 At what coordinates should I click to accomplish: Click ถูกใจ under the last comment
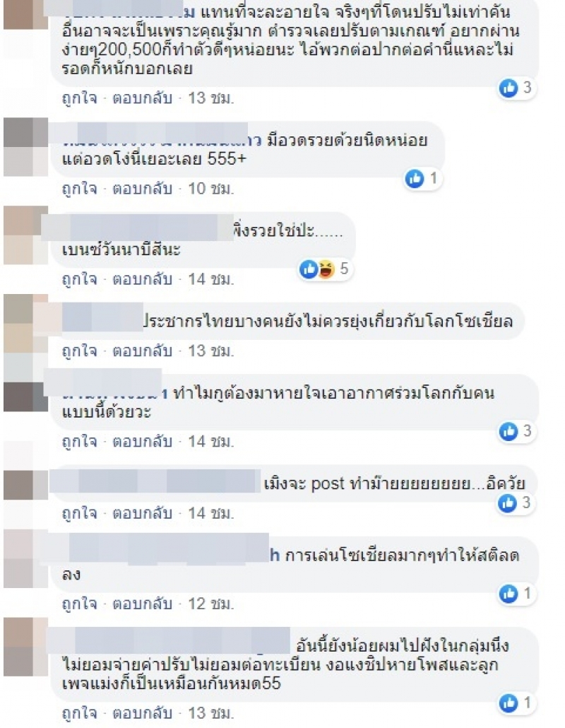79,713
